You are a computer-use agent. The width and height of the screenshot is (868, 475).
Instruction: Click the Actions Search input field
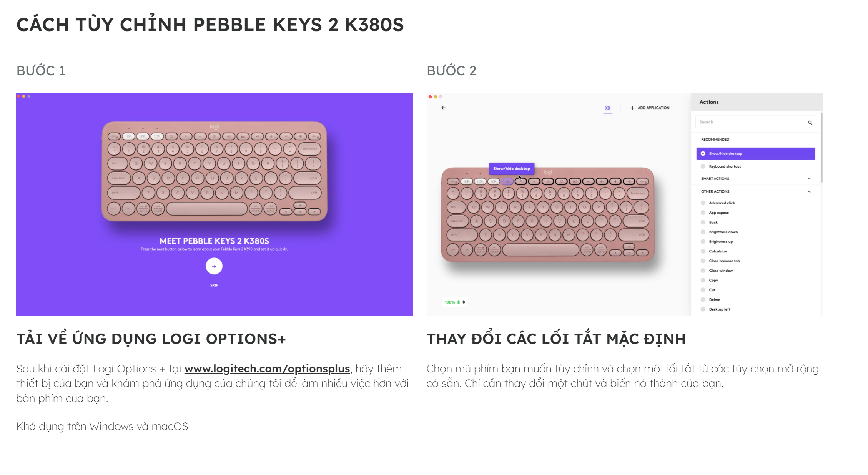pos(755,122)
